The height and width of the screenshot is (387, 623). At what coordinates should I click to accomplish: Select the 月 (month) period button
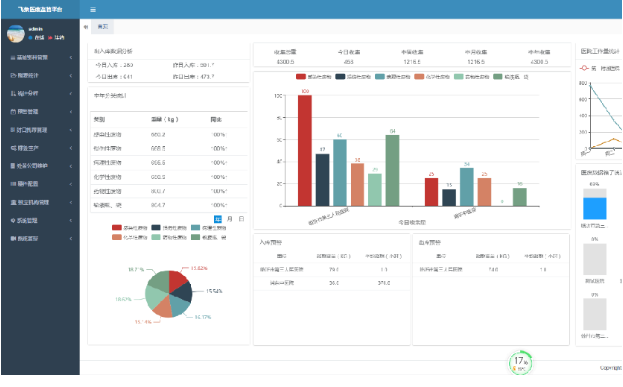230,219
